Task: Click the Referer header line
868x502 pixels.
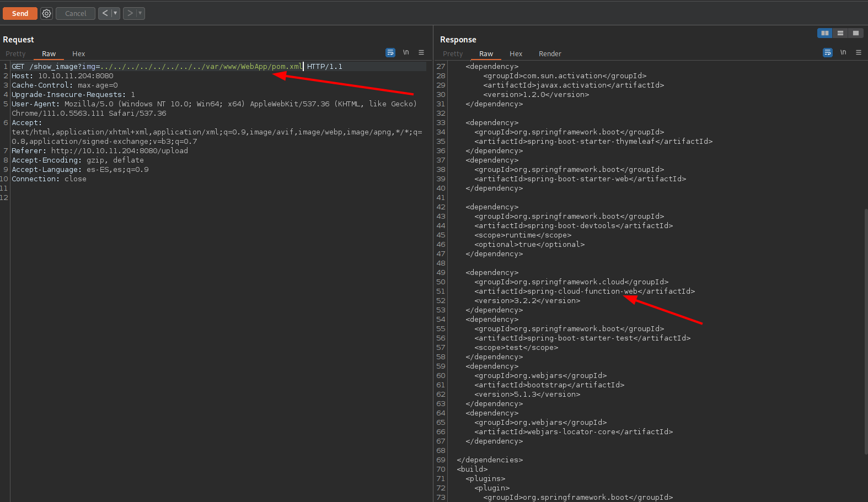Action: click(100, 150)
